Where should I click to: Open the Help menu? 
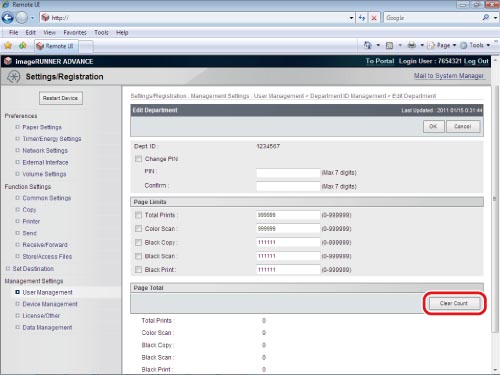122,33
